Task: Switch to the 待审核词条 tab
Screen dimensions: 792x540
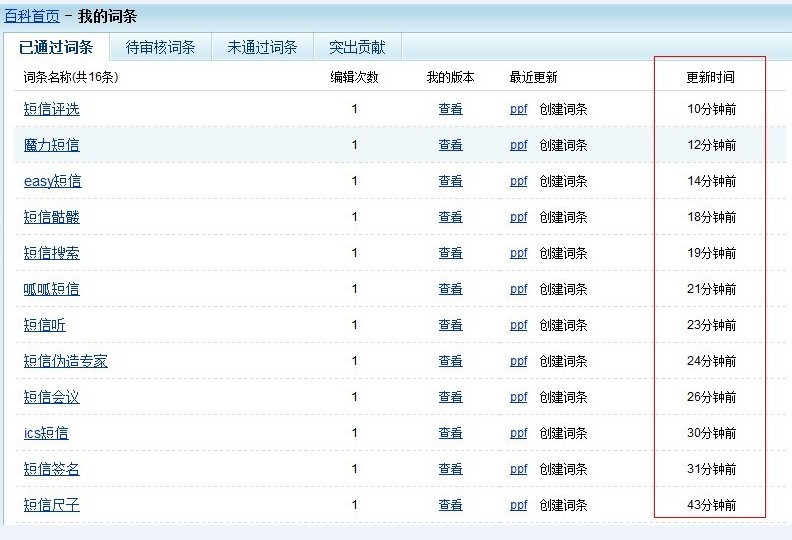Action: tap(160, 47)
